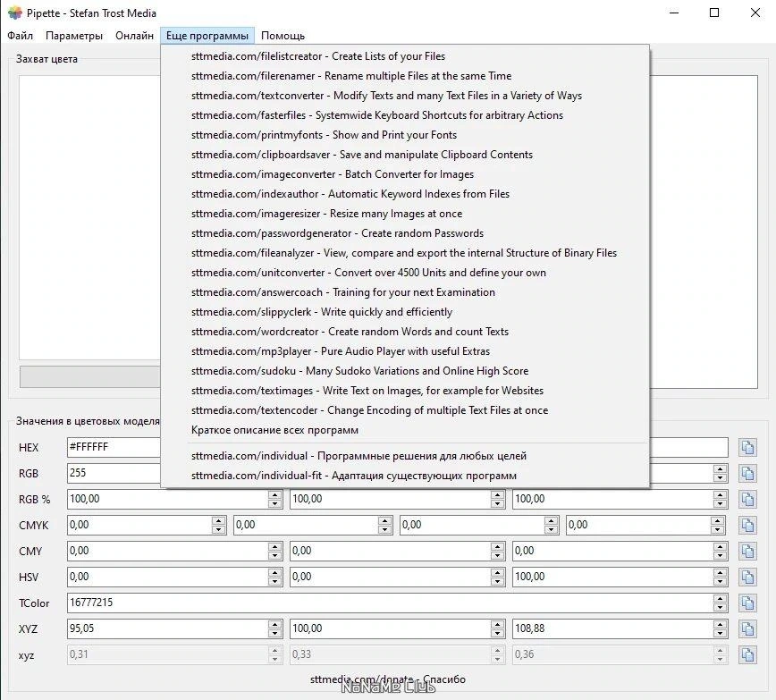Copy the RGB % row values
Viewport: 776px width, 700px height.
coord(747,500)
